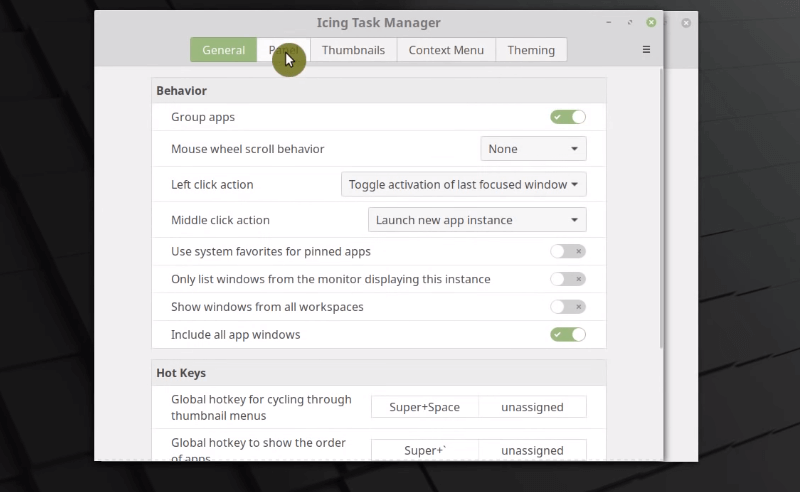
Task: Click the Icing Task Manager title bar text
Action: [x=378, y=23]
